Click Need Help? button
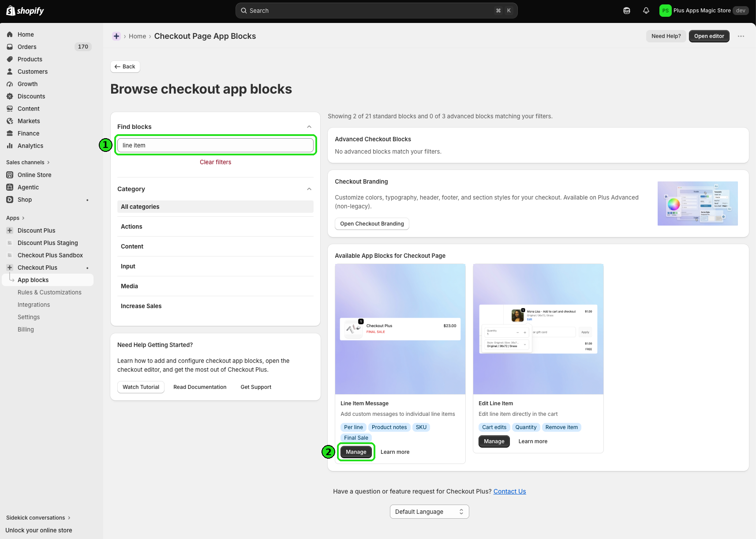 [666, 36]
